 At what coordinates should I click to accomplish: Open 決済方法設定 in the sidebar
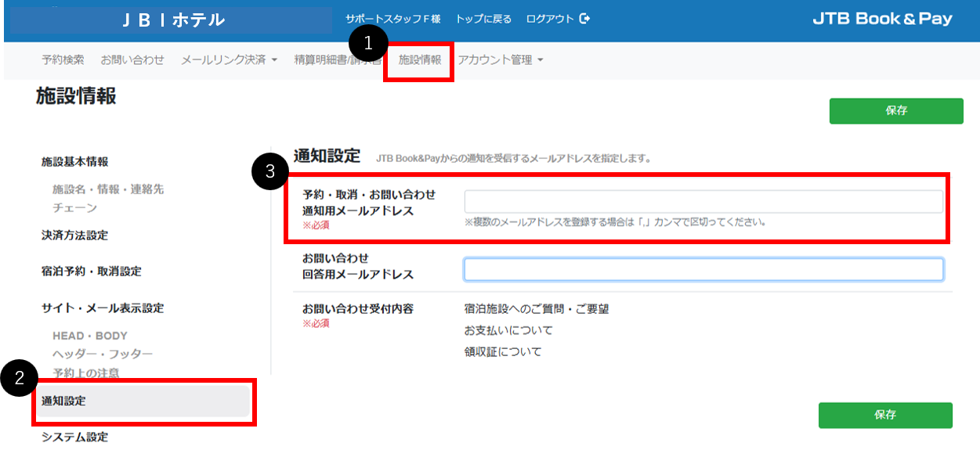tap(75, 236)
